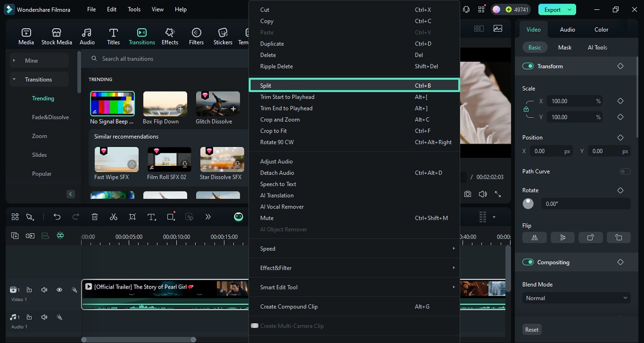Select Split from the context menu

pyautogui.click(x=355, y=86)
